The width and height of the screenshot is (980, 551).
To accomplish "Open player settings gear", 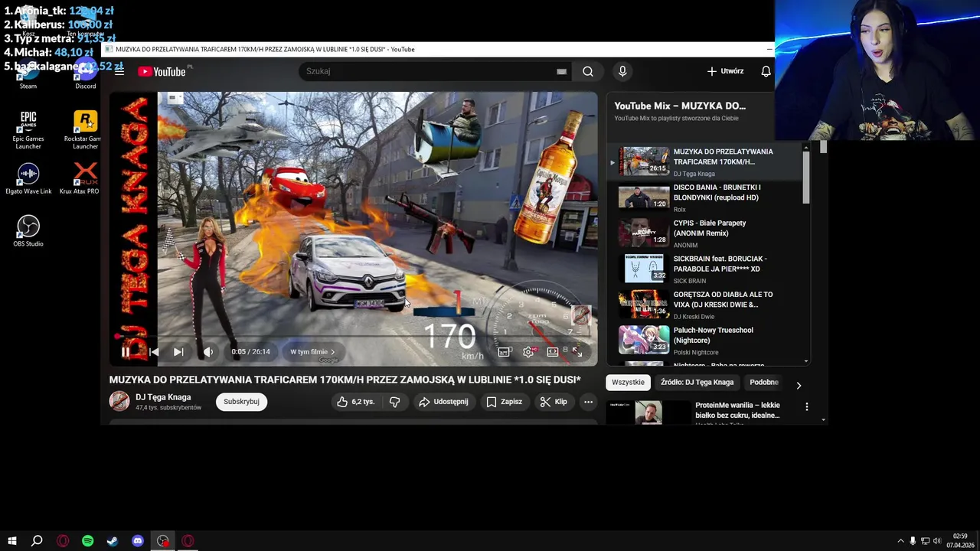I will (528, 352).
